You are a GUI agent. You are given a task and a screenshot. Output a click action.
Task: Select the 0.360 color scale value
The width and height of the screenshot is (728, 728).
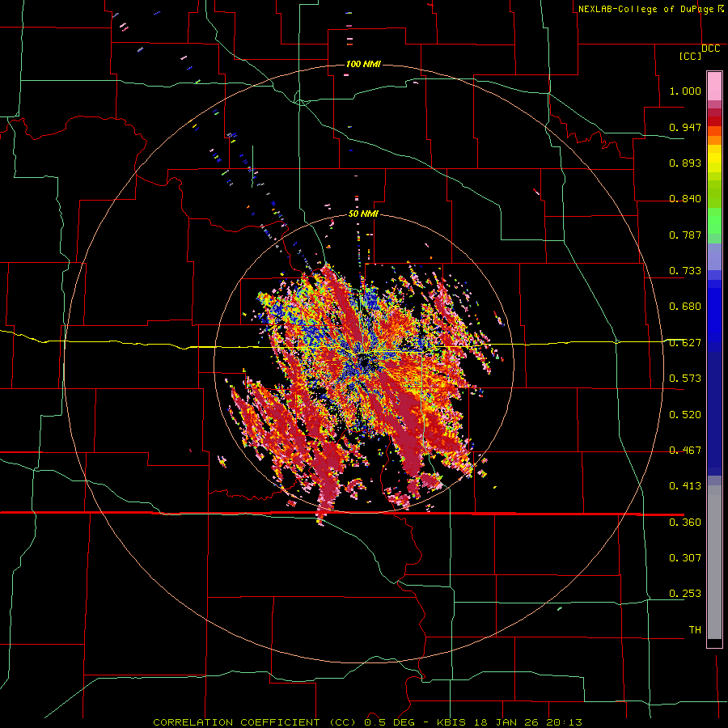point(685,523)
